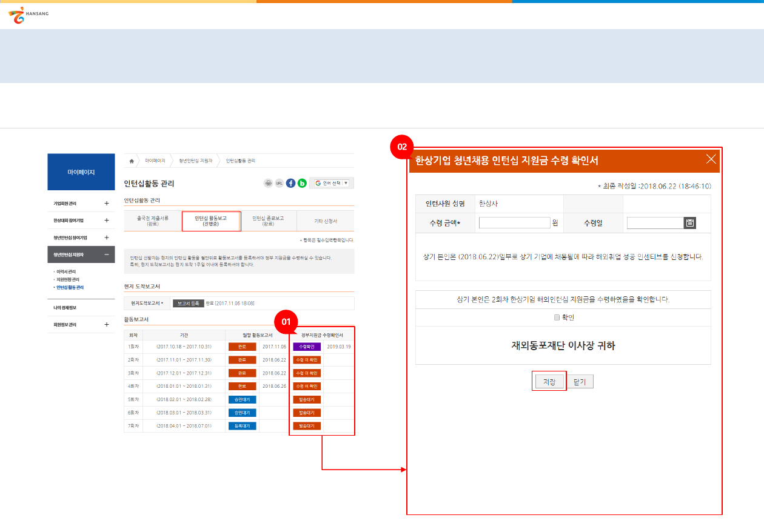Click the Hansang logo at top left
The image size is (764, 532).
[x=29, y=15]
